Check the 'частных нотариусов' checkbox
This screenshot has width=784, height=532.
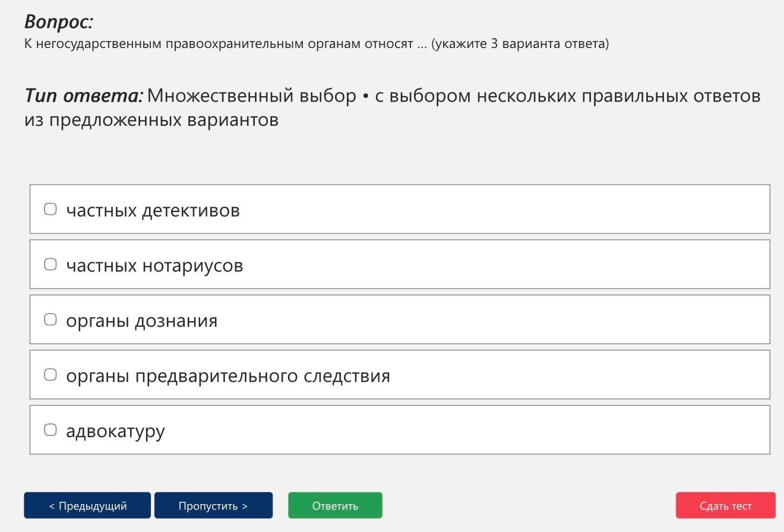point(50,264)
